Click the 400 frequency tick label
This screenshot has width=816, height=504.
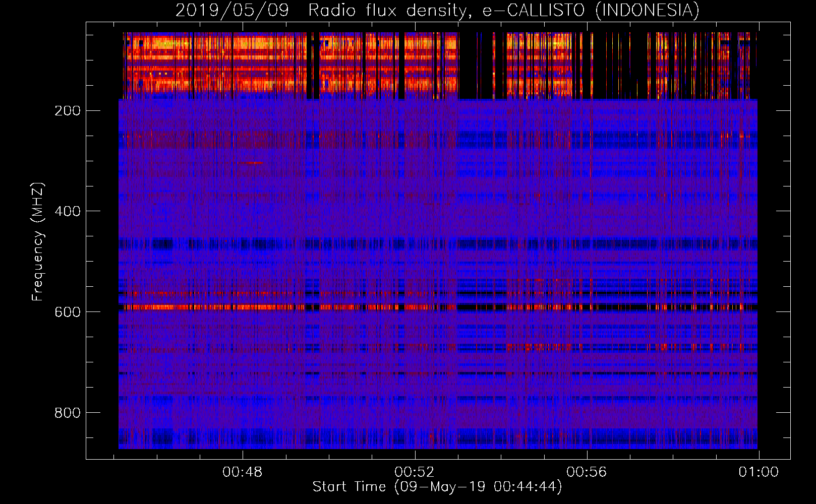pos(68,211)
